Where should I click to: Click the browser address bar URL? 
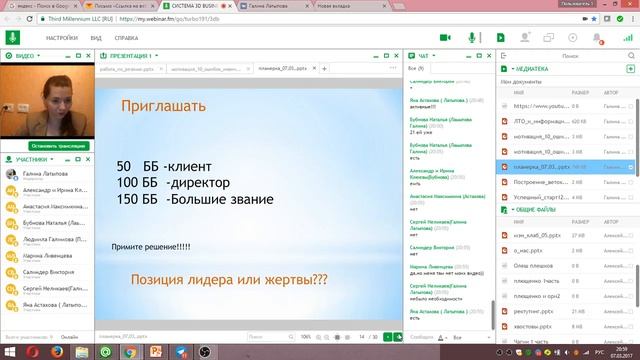click(x=169, y=19)
